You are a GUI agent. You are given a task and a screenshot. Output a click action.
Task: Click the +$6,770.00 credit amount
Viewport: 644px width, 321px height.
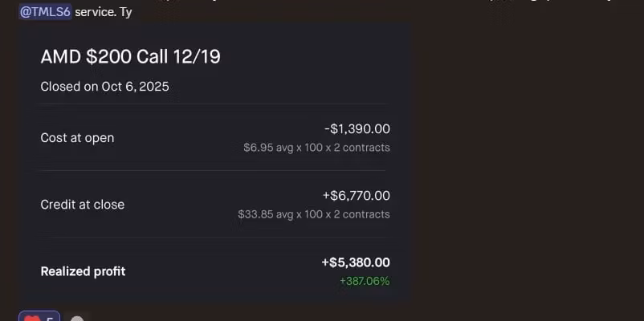coord(355,196)
